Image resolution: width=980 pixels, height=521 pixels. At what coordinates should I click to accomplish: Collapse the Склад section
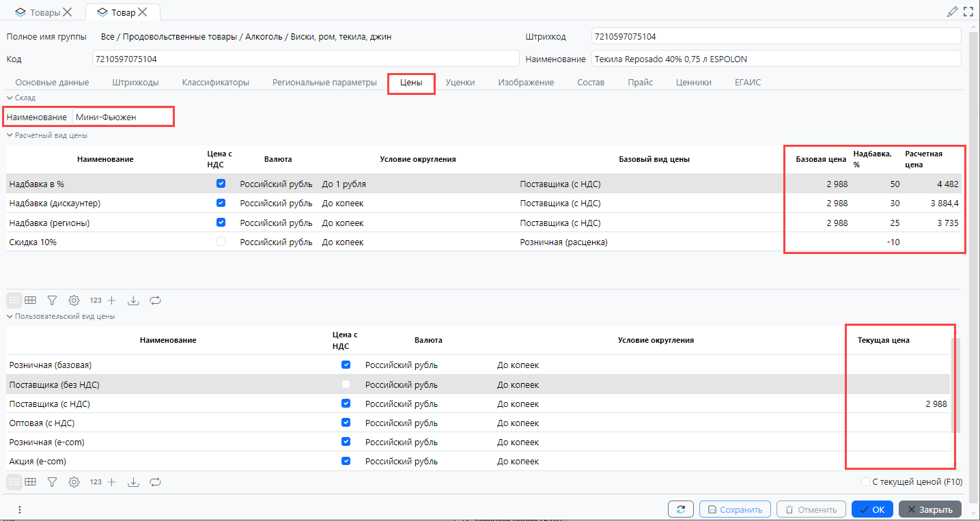pyautogui.click(x=10, y=98)
